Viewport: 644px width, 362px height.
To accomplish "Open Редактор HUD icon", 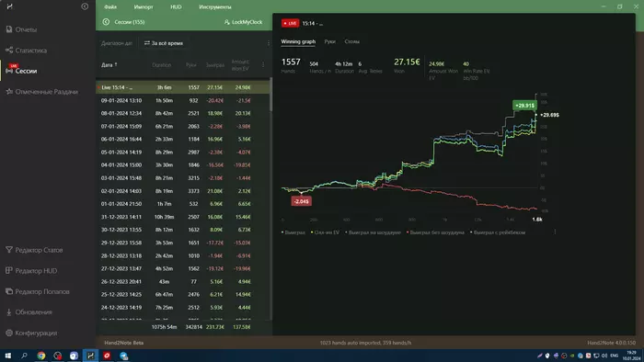I will 9,270.
